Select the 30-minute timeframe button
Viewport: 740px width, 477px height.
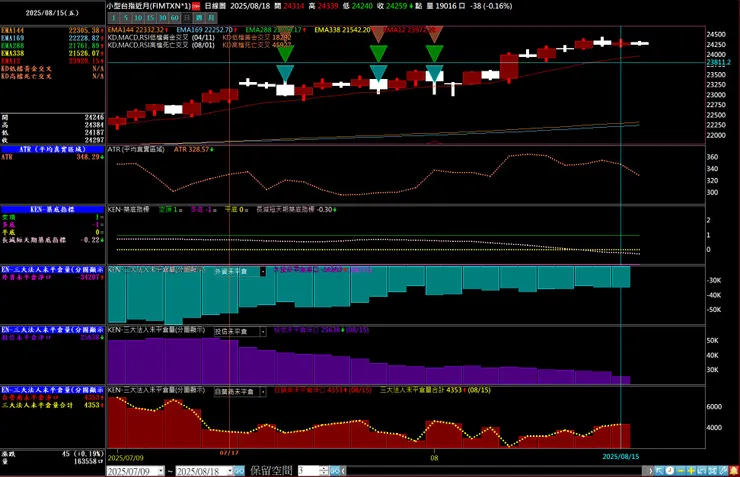[x=162, y=18]
